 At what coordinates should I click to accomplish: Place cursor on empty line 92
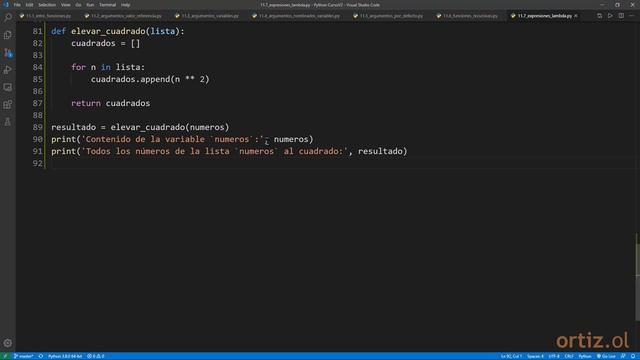point(342,163)
